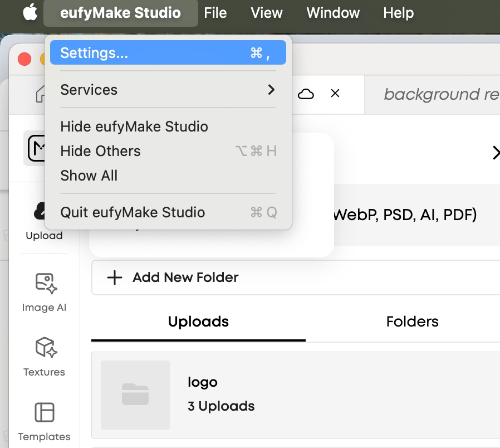The width and height of the screenshot is (500, 448).
Task: Open the File menu
Action: 215,13
